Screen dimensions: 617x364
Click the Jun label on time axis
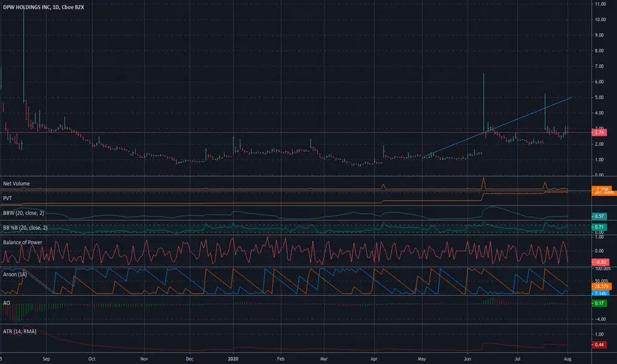point(467,359)
